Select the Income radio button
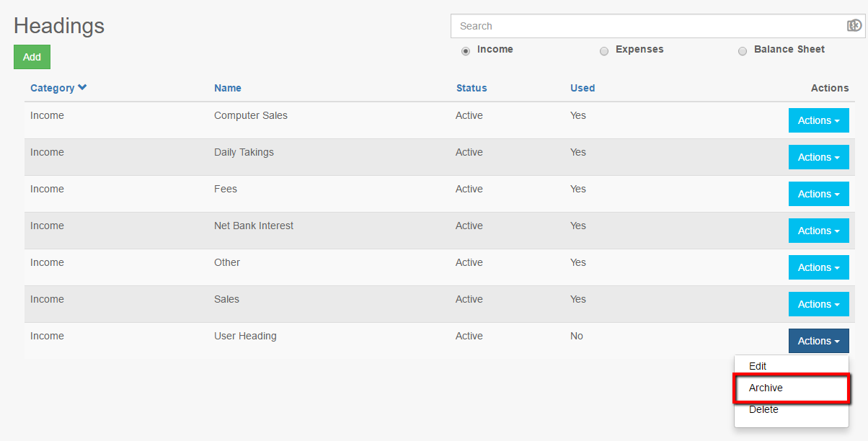The image size is (868, 441). click(x=466, y=51)
